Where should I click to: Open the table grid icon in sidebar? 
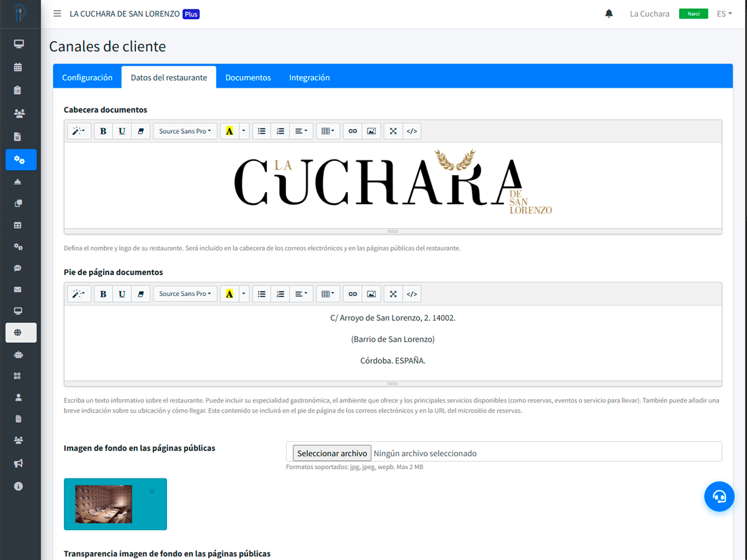tap(18, 225)
